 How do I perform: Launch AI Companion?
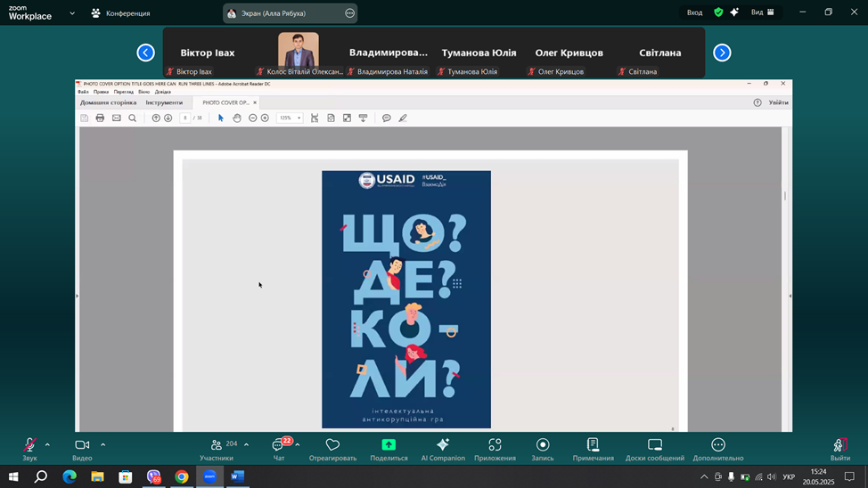[x=442, y=446]
